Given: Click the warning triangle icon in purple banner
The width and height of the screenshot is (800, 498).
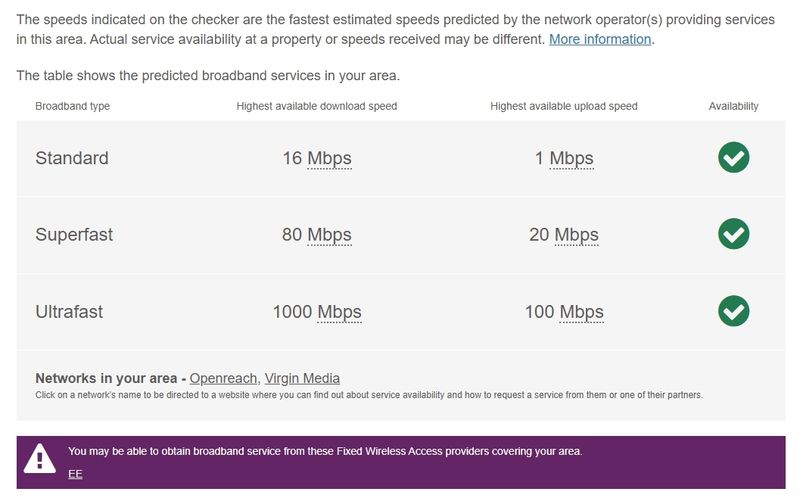Looking at the screenshot, I should click(x=40, y=458).
